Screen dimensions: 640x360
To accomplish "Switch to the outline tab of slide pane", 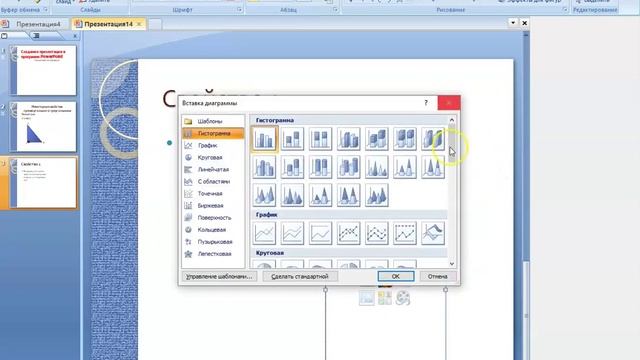I will (36, 36).
